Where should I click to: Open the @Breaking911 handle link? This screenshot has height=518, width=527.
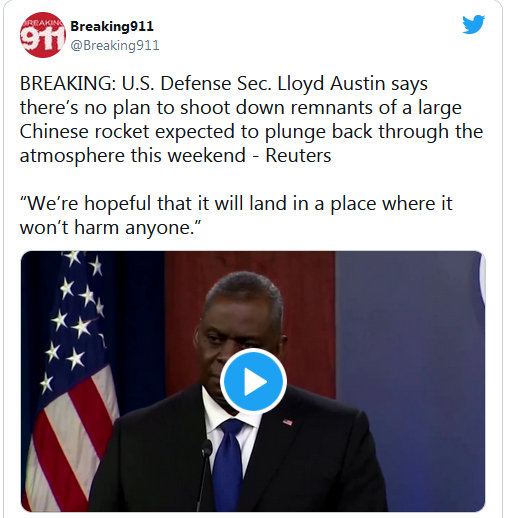click(115, 45)
